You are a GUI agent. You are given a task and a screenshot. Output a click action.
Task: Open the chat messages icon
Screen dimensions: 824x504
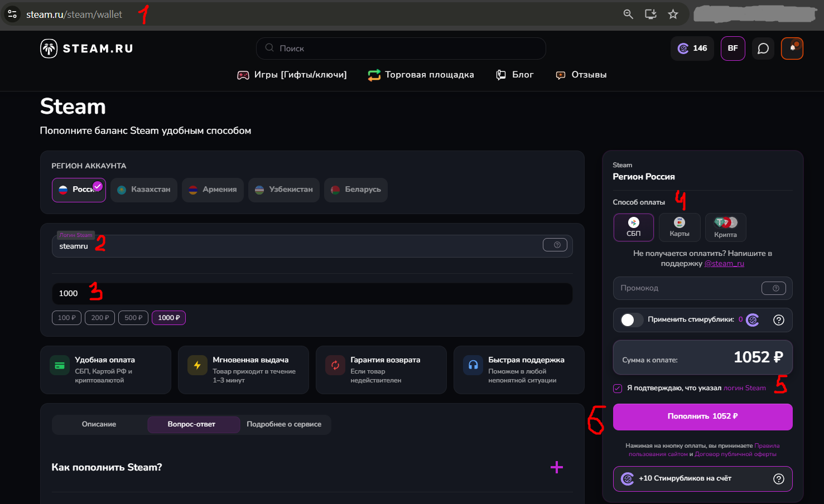763,49
